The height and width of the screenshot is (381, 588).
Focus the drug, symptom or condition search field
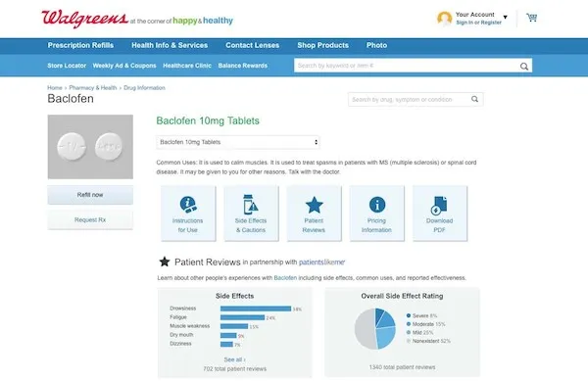[409, 100]
